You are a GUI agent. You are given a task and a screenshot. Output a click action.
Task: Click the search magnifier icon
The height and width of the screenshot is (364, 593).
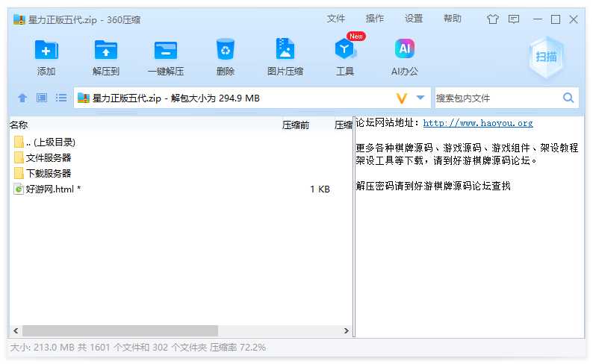pos(568,98)
